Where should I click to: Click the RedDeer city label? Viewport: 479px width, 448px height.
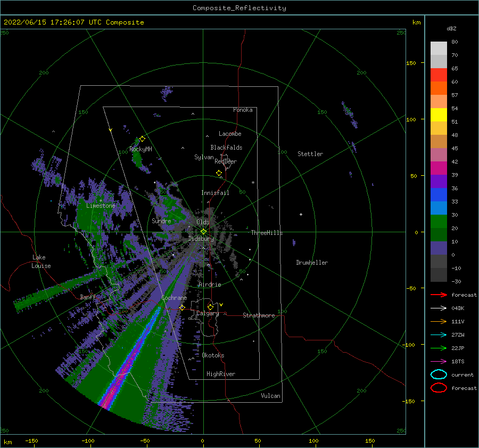coord(226,161)
